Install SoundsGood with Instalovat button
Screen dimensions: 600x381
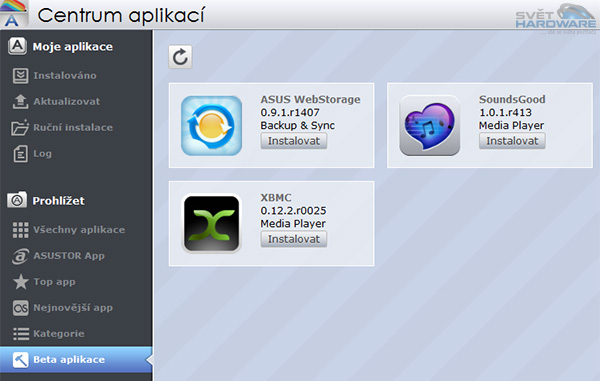(x=512, y=141)
